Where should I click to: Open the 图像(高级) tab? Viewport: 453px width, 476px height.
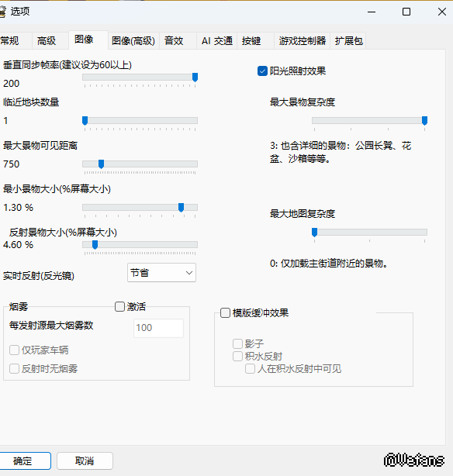pos(133,40)
